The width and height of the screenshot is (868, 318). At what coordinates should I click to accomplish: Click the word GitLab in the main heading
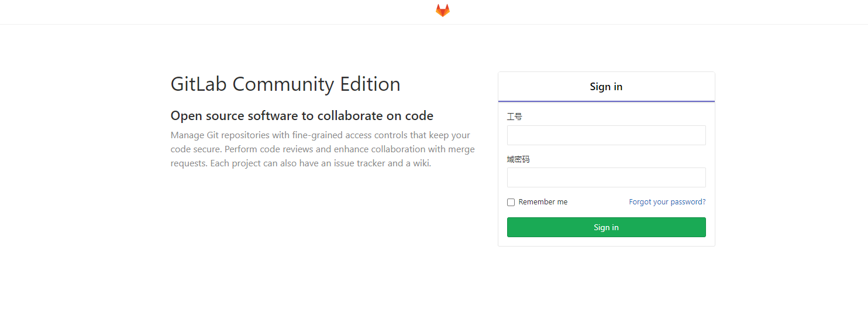tap(199, 84)
